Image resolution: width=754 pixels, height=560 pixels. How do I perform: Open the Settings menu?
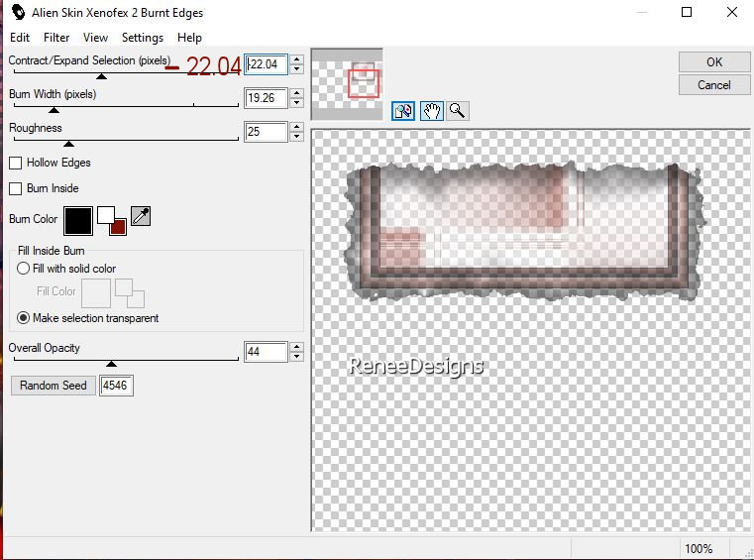coord(143,38)
